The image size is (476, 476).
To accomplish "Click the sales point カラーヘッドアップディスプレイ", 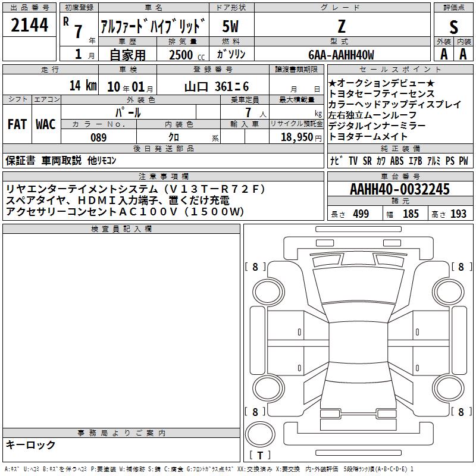I will [395, 105].
